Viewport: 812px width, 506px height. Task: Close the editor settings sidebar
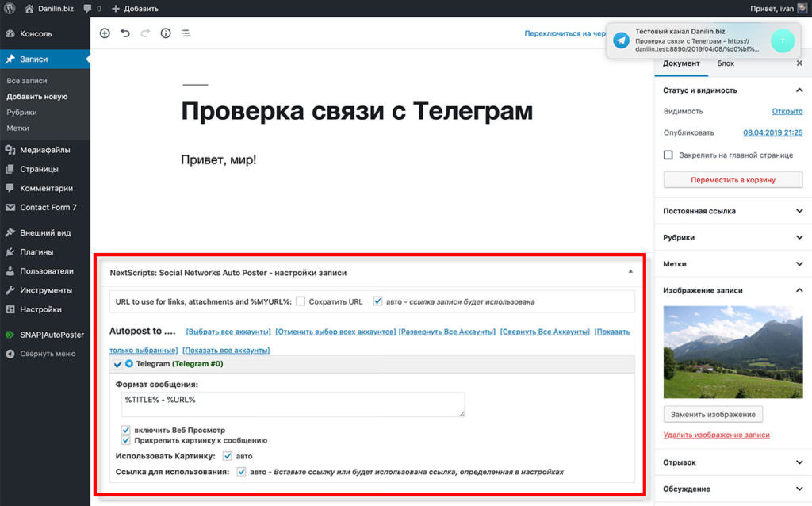pyautogui.click(x=799, y=63)
